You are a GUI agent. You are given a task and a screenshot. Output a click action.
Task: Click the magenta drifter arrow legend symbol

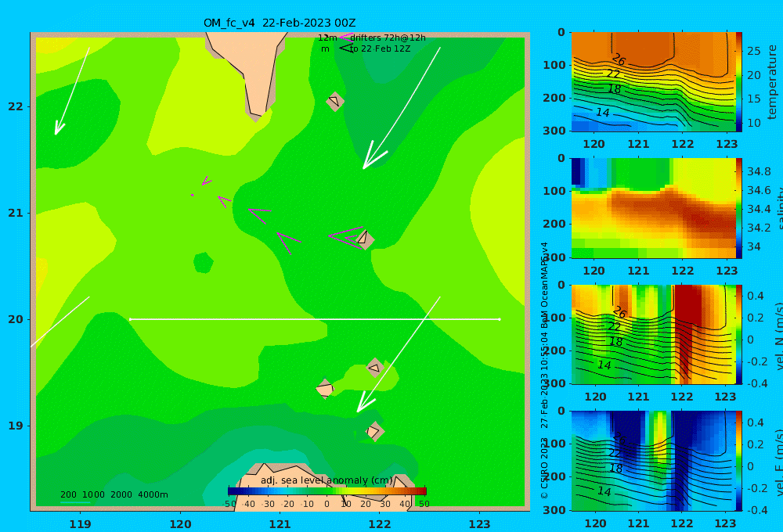pyautogui.click(x=345, y=37)
